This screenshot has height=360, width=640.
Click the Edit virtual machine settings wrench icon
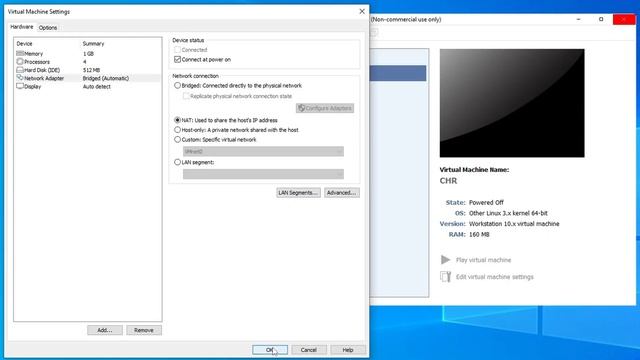(445, 276)
